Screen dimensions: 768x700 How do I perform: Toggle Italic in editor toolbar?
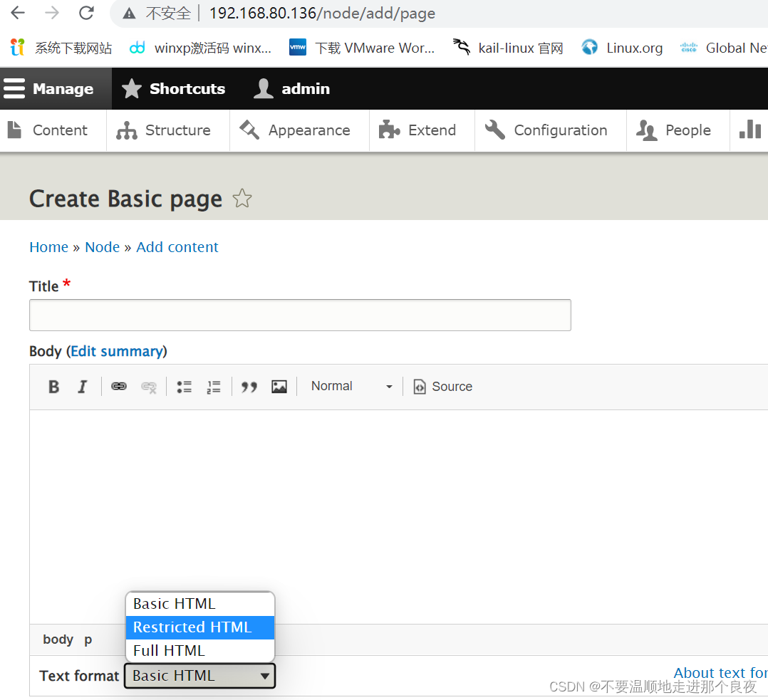[x=83, y=387]
